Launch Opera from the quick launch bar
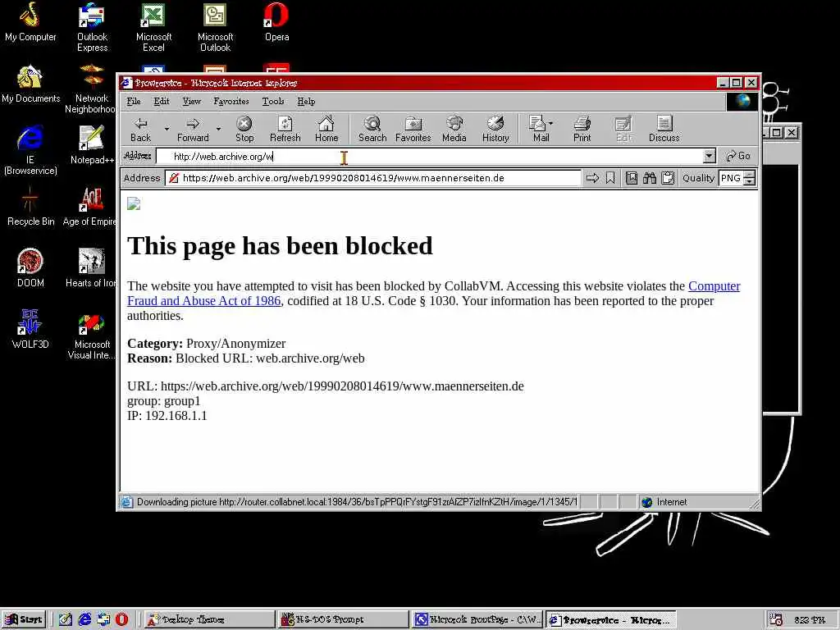This screenshot has width=840, height=630. coord(121,619)
